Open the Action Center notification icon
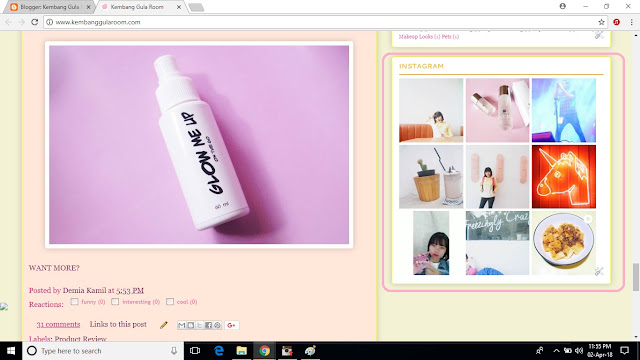 coord(624,351)
